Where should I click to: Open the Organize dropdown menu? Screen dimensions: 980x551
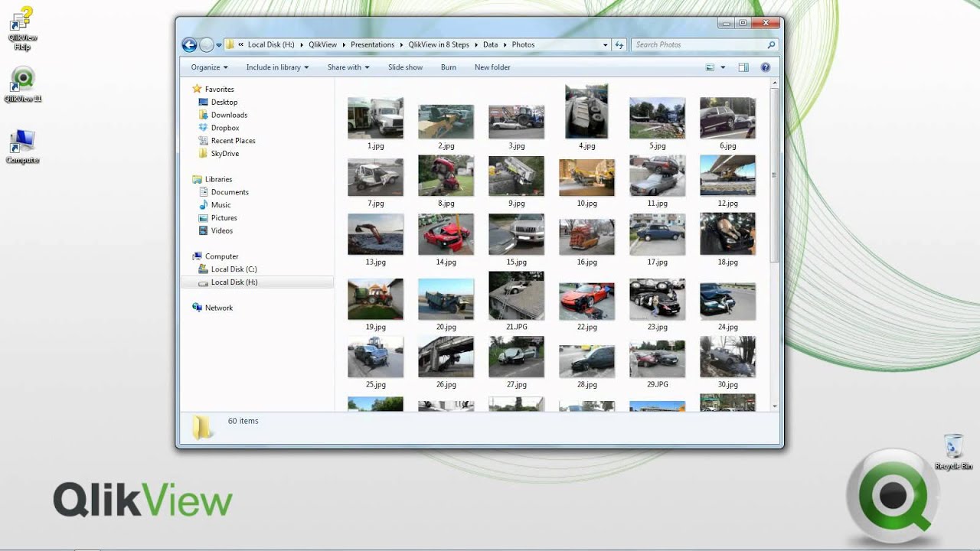[x=209, y=67]
